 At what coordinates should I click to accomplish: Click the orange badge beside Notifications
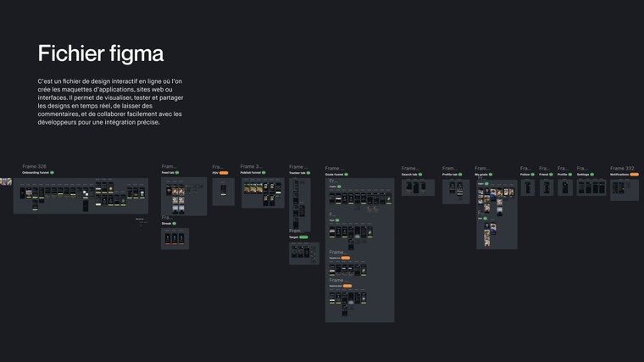coord(633,173)
